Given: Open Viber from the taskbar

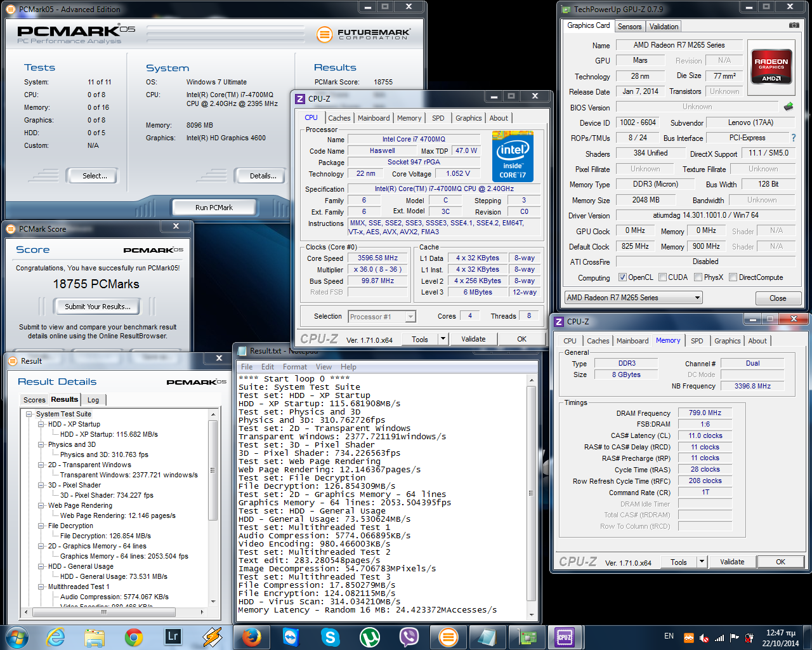Looking at the screenshot, I should point(409,637).
